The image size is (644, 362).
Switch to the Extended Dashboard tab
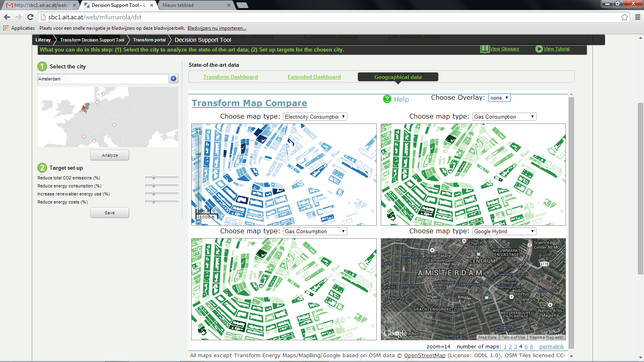314,77
